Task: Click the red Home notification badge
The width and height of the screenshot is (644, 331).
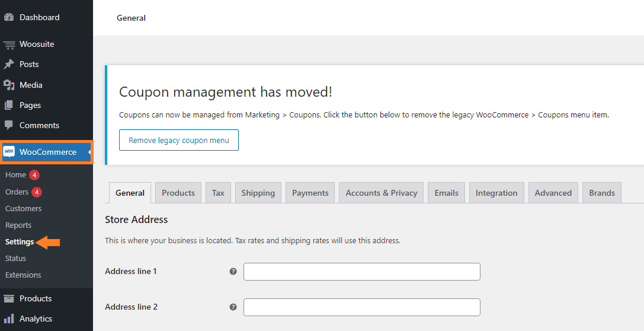Action: (x=34, y=175)
